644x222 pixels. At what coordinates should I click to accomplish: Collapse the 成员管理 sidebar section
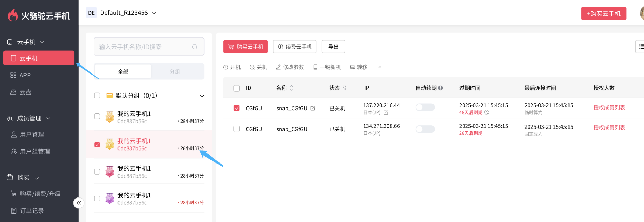(x=48, y=118)
